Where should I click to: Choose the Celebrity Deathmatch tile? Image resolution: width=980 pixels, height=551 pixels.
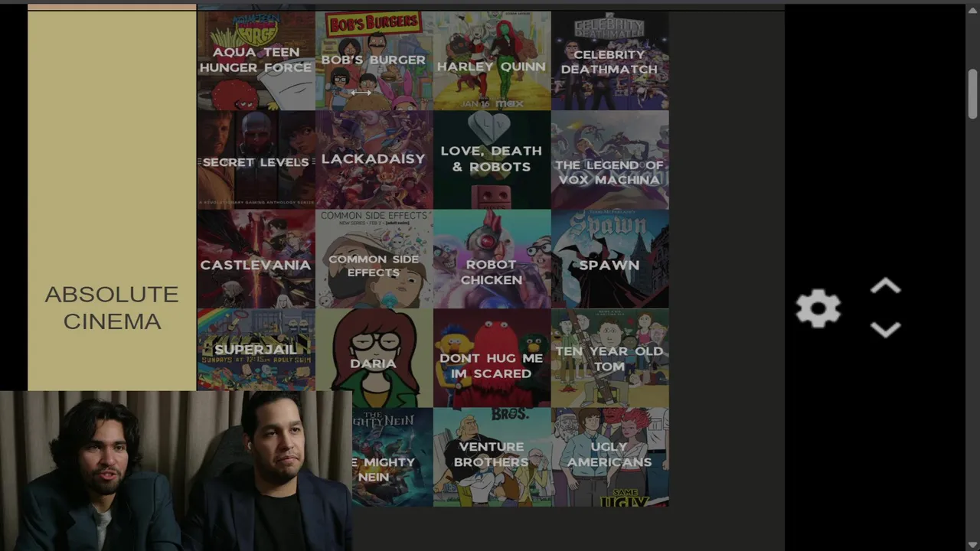click(609, 60)
